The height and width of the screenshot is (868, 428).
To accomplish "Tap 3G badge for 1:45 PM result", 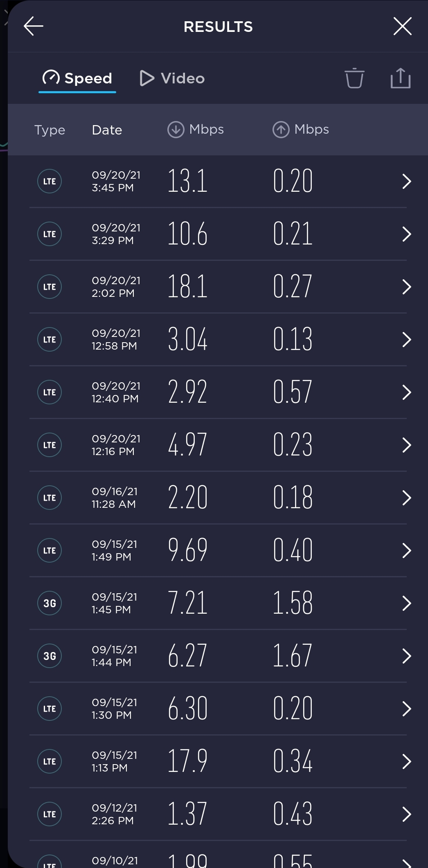I will (x=50, y=603).
